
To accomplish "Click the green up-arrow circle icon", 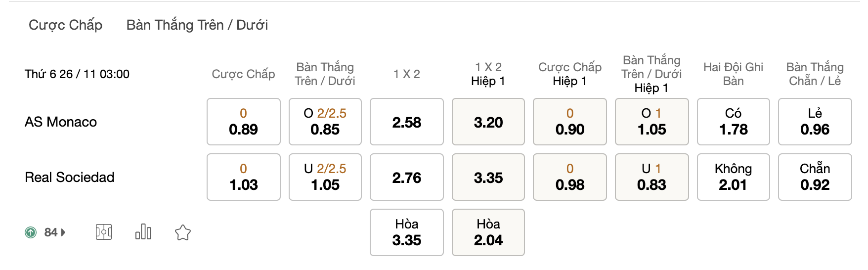I will [31, 232].
